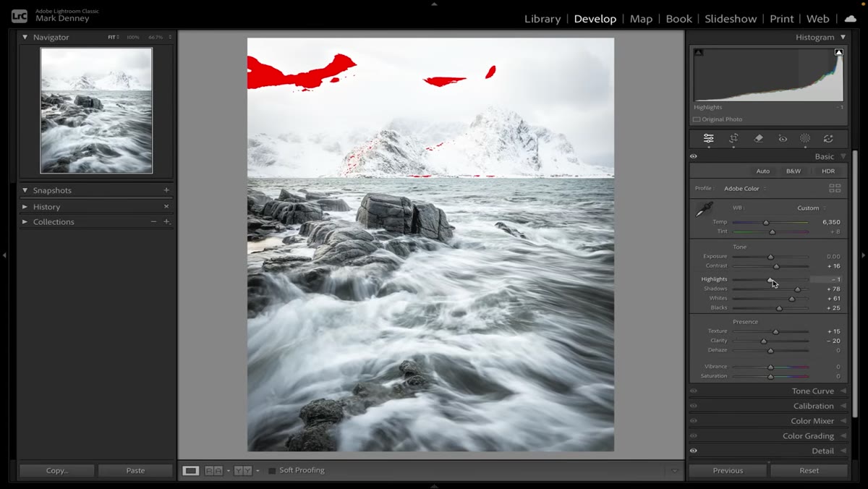This screenshot has height=489, width=868.
Task: Expand the Detail panel
Action: tap(843, 451)
